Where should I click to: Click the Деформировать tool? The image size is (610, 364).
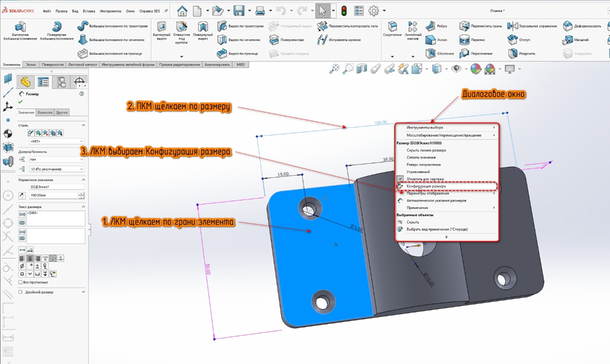tap(582, 26)
